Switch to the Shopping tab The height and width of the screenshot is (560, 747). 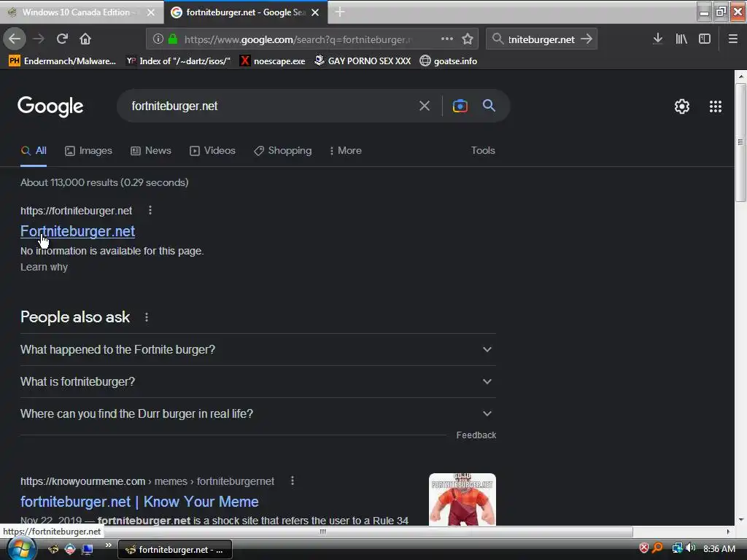(x=283, y=150)
